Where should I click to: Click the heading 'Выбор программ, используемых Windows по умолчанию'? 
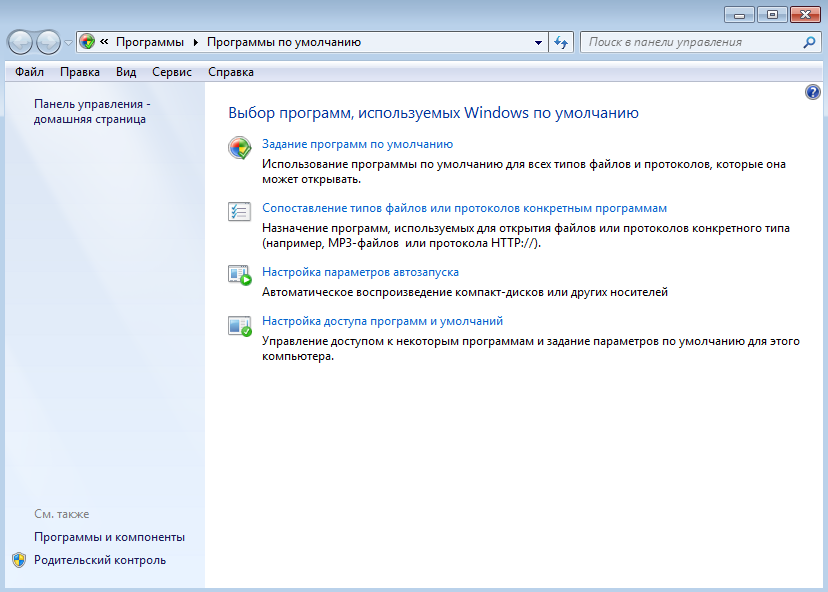pyautogui.click(x=434, y=112)
